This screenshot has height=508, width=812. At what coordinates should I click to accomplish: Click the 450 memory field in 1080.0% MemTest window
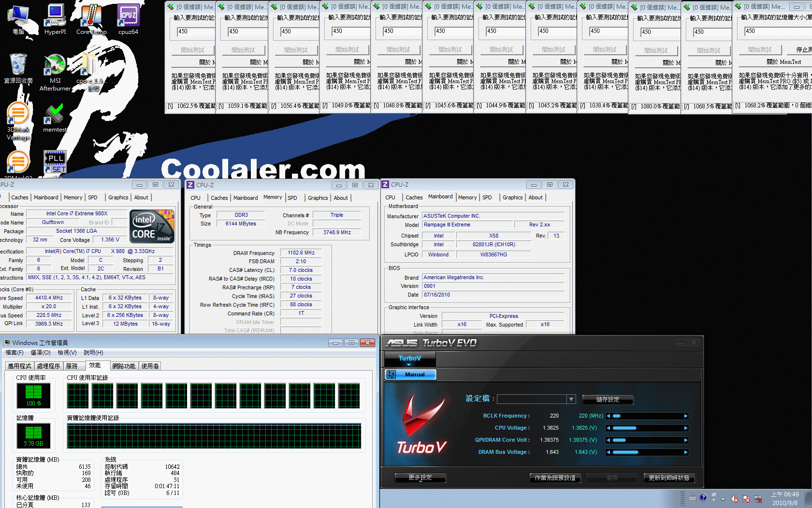[660, 32]
